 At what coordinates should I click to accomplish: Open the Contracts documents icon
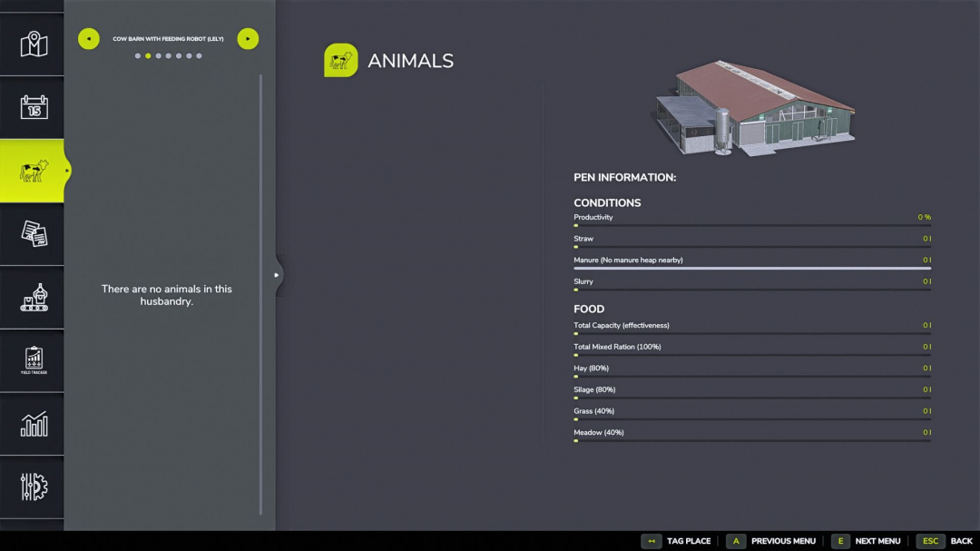(34, 234)
